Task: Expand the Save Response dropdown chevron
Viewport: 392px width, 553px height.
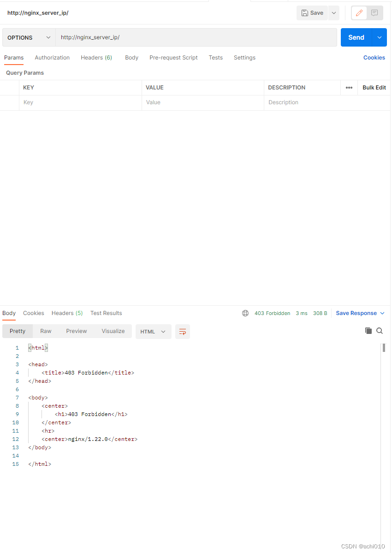Action: coord(382,313)
